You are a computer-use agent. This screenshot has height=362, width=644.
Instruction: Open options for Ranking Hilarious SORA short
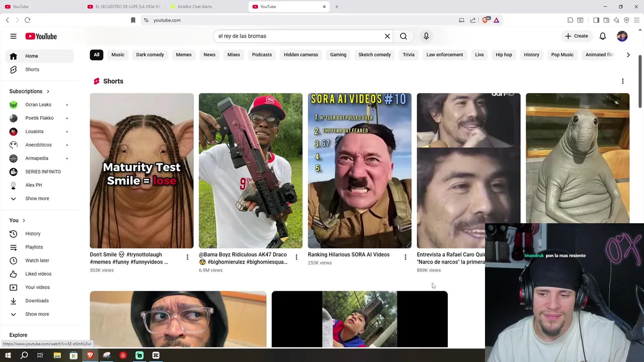[x=405, y=257]
